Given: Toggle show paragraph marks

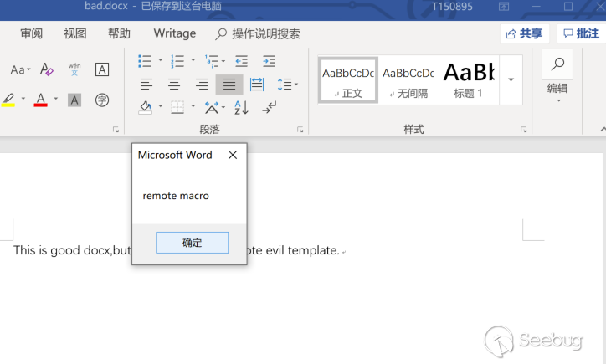Looking at the screenshot, I should (x=269, y=107).
